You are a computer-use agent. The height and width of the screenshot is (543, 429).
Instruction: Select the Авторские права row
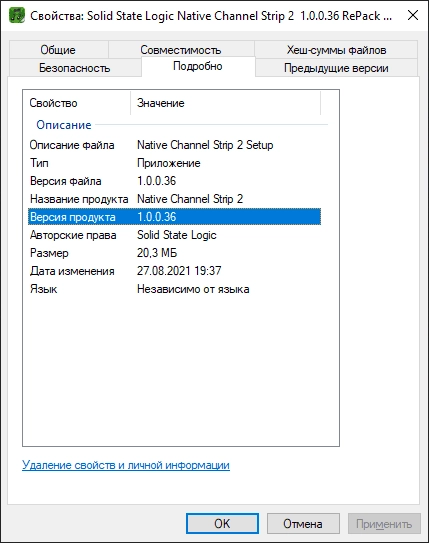tap(175, 235)
